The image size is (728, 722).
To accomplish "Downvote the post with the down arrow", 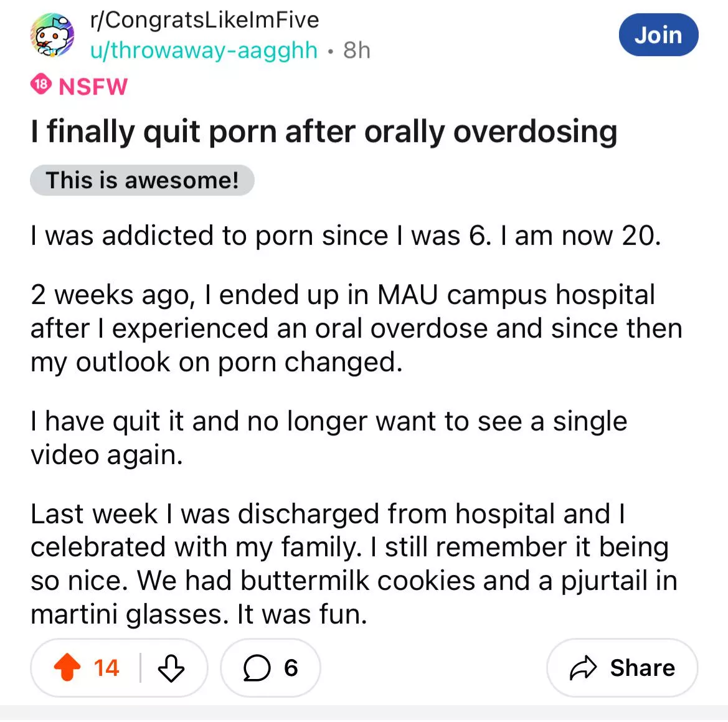I will pyautogui.click(x=171, y=668).
